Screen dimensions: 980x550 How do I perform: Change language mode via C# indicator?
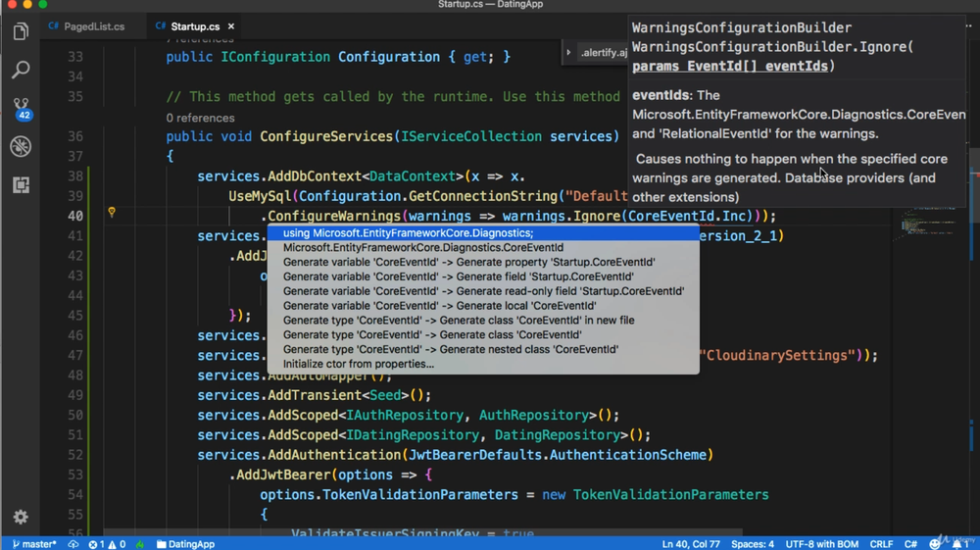[910, 544]
